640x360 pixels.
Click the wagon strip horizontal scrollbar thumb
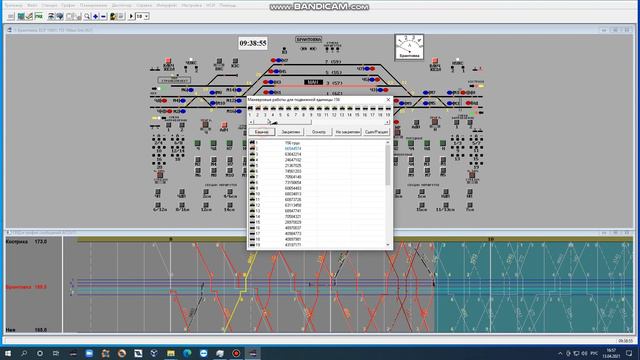point(282,122)
